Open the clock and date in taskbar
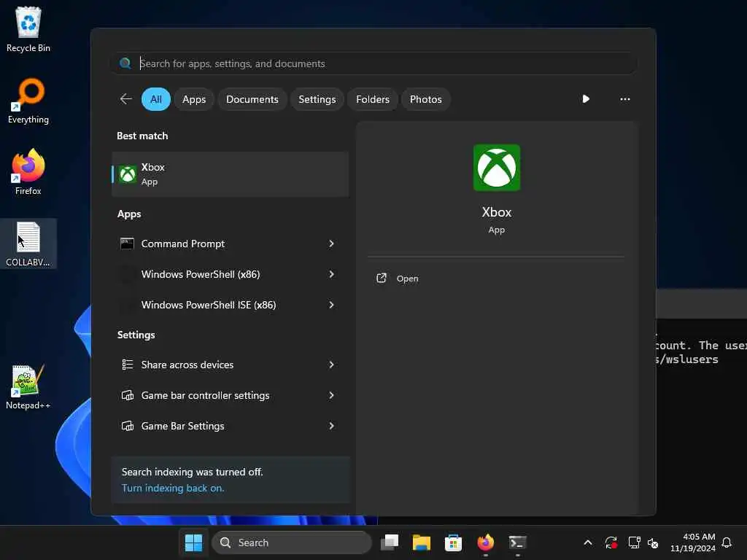747x560 pixels. [693, 542]
